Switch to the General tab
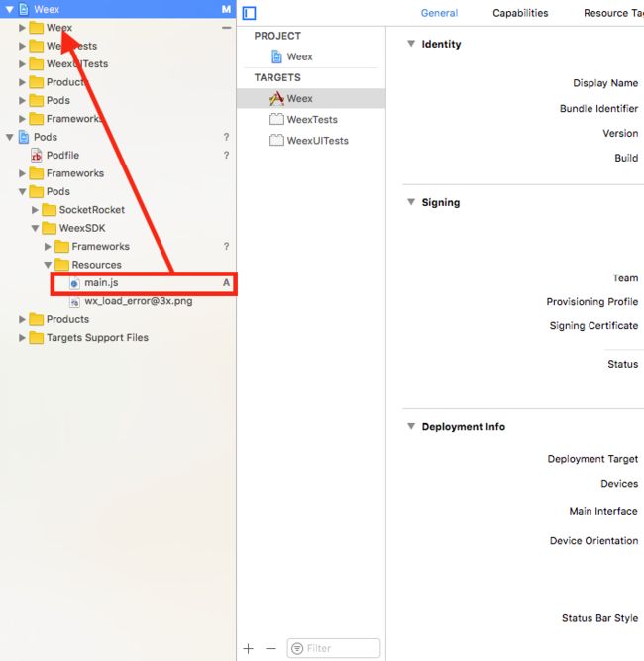644x661 pixels. [439, 13]
